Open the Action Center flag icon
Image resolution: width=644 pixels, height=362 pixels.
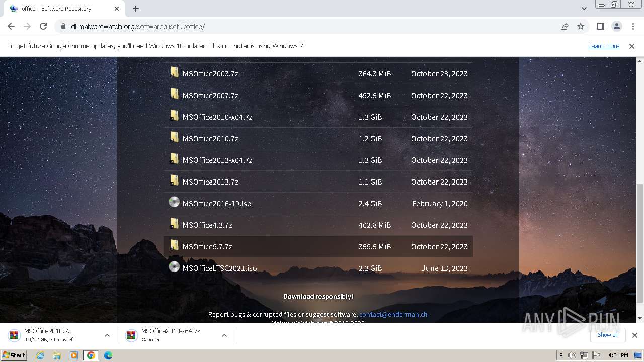tap(596, 355)
